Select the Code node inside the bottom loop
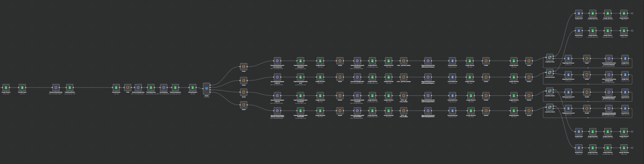This screenshot has height=164, width=644. click(586, 108)
